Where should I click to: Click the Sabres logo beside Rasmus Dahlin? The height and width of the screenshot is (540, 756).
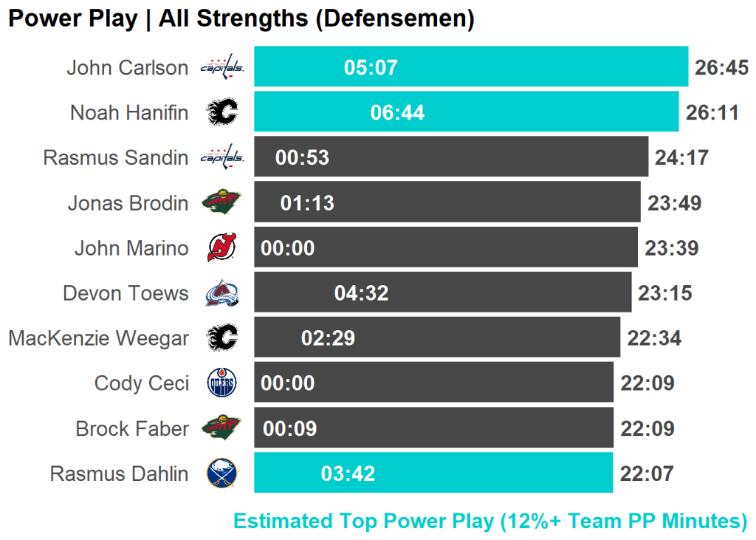tap(221, 474)
